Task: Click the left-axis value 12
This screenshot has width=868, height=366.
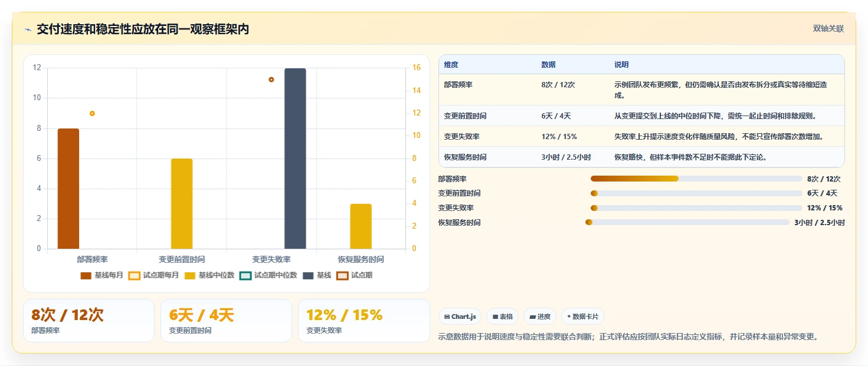Action: click(x=37, y=68)
